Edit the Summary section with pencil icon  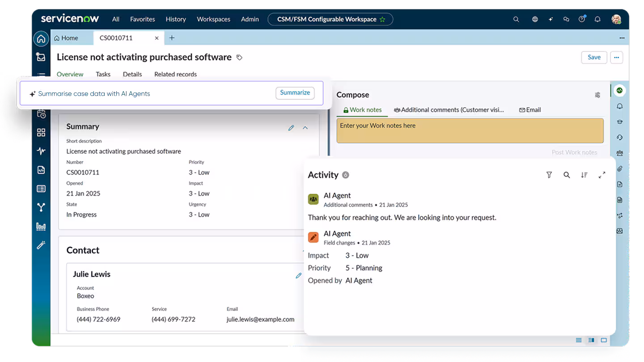(x=291, y=128)
